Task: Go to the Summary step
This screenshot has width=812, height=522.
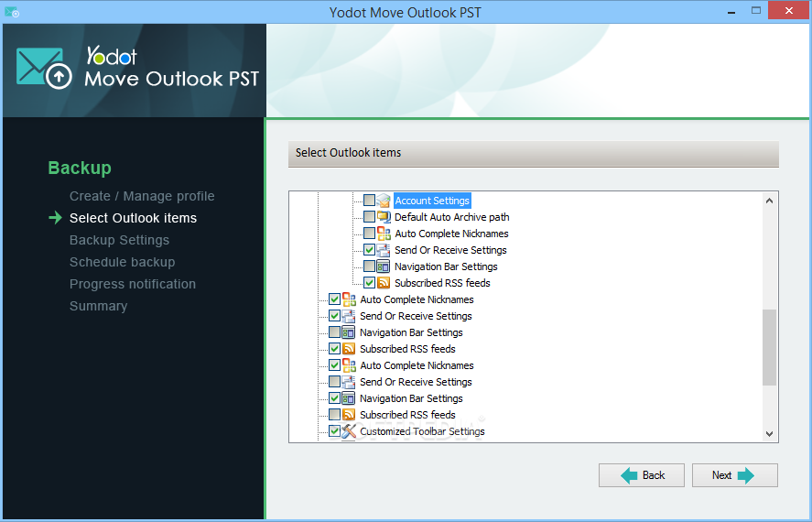Action: [98, 306]
